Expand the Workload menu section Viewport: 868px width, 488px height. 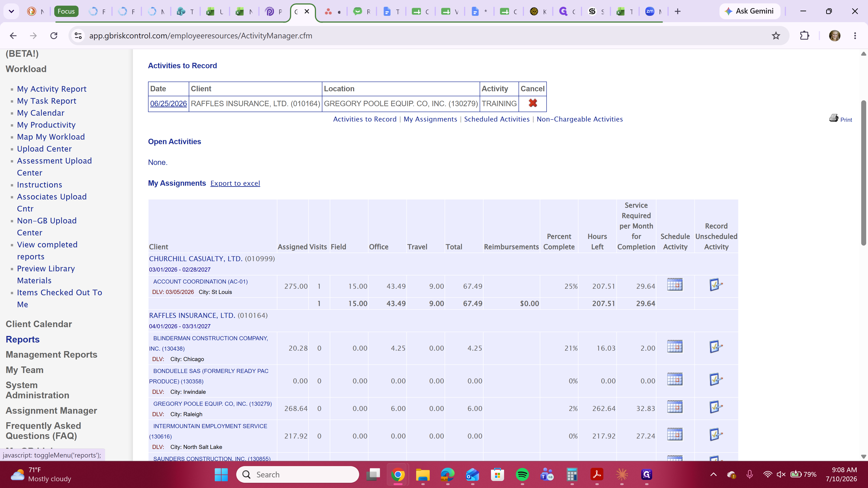26,69
